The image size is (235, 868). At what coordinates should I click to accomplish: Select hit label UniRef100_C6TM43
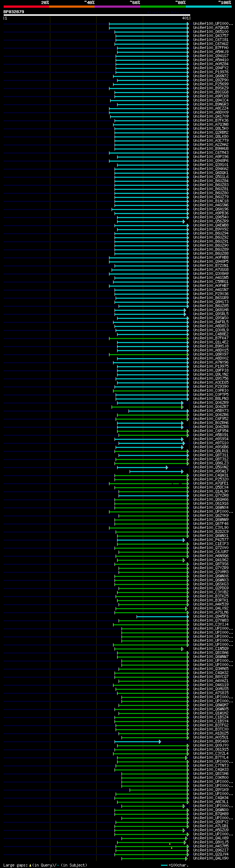(211, 153)
